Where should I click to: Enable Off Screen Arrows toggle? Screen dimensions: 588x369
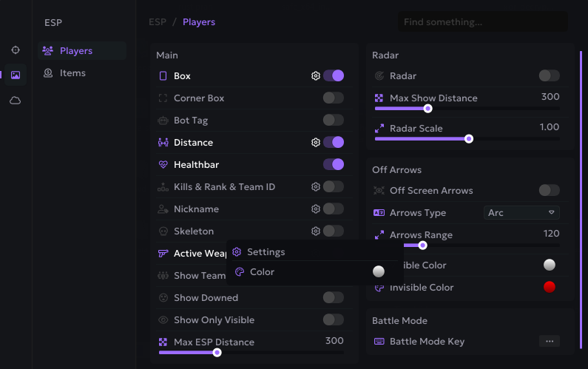[x=549, y=190]
